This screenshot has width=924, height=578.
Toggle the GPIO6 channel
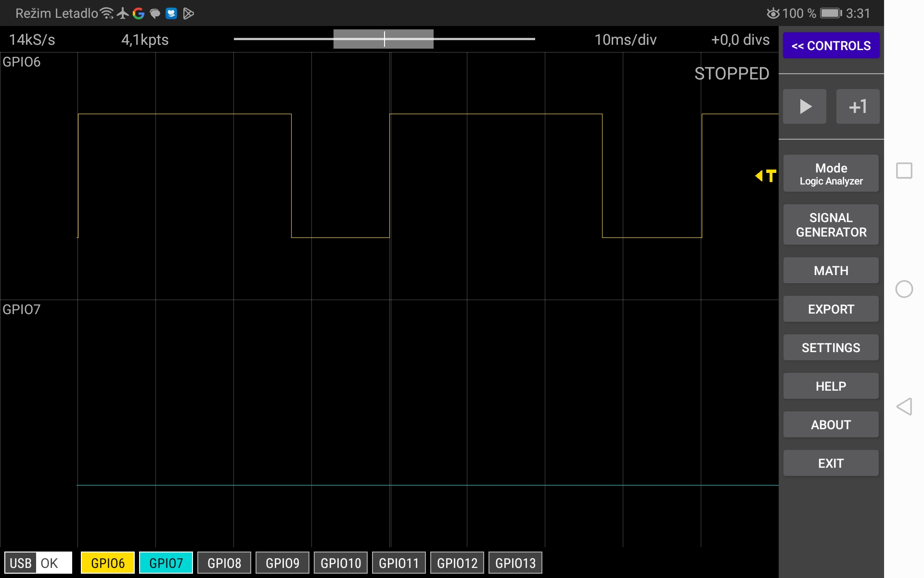107,562
